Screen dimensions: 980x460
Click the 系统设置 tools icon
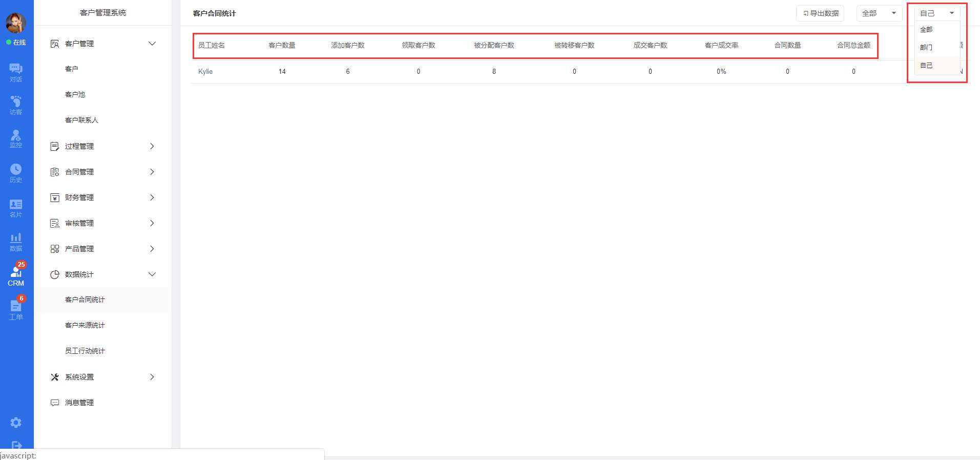coord(55,377)
